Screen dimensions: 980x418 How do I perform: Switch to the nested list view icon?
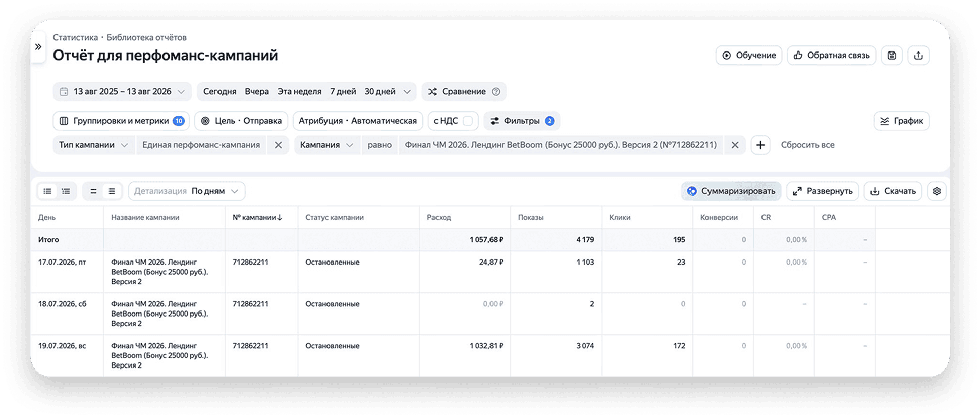click(66, 191)
